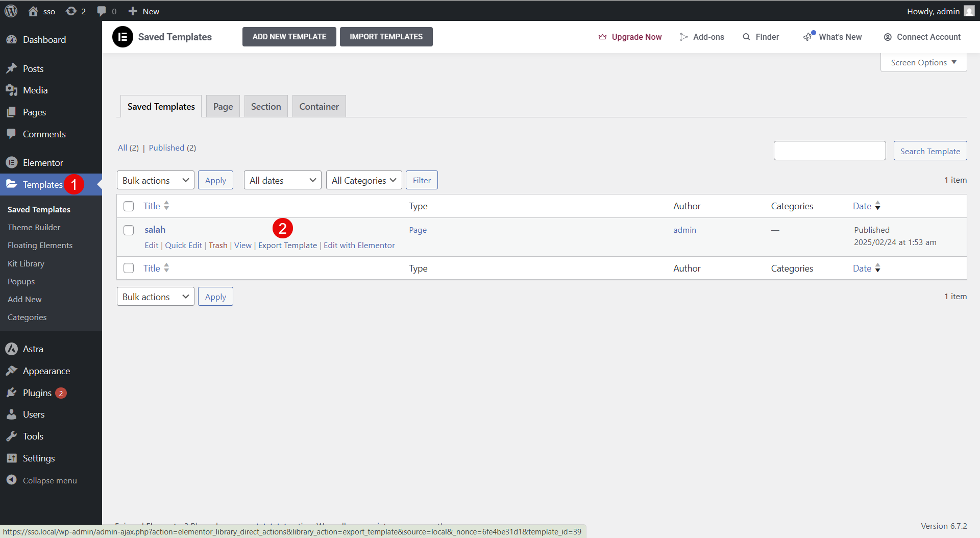Toggle the select-all checkbox in table footer
This screenshot has width=980, height=538.
pyautogui.click(x=129, y=268)
